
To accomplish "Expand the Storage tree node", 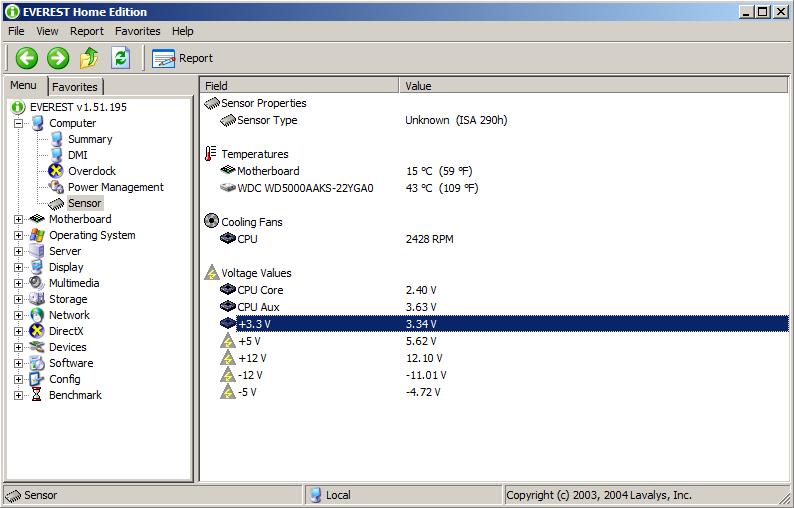I will 18,299.
